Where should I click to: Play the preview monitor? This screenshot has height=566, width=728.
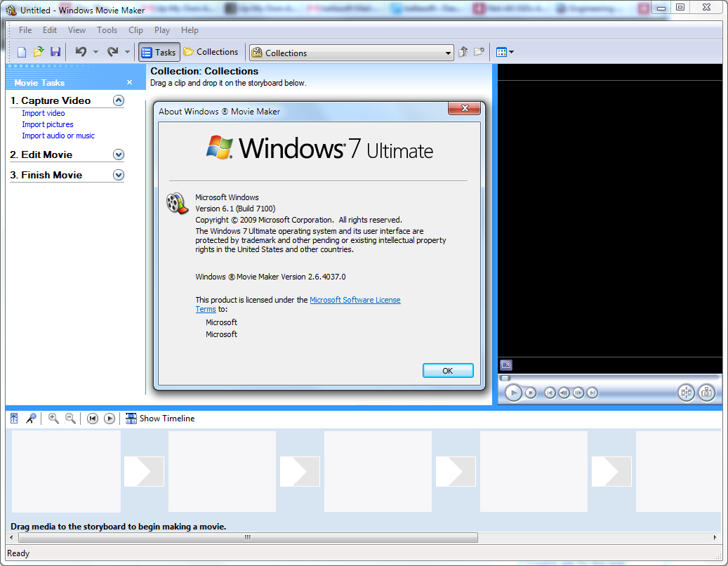(x=513, y=393)
